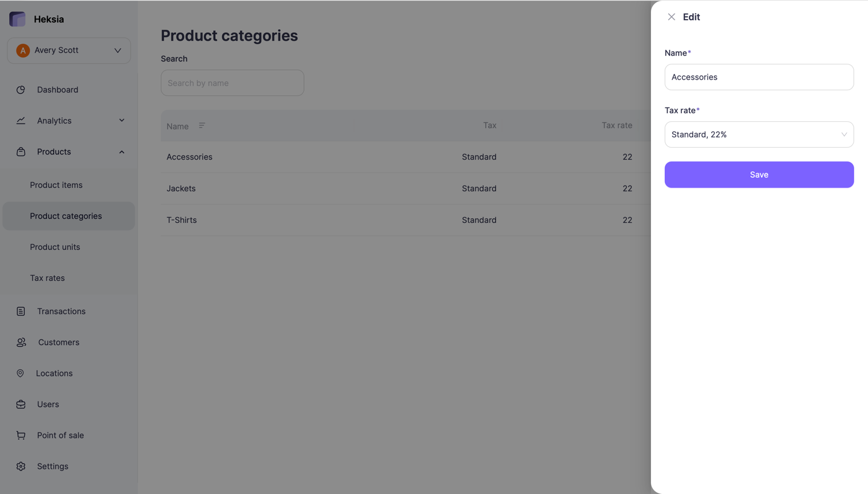This screenshot has width=868, height=494.
Task: Open Transactions via its document icon
Action: 21,311
